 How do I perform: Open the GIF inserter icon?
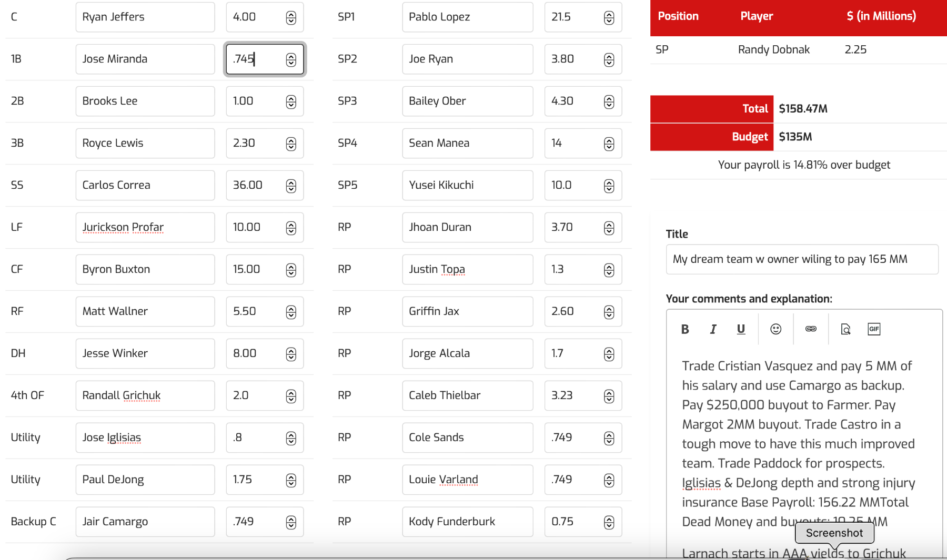click(873, 329)
